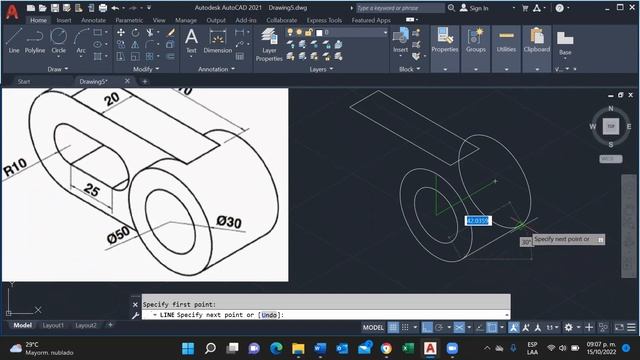Activate the Copy tool
The height and width of the screenshot is (360, 640).
[x=121, y=44]
